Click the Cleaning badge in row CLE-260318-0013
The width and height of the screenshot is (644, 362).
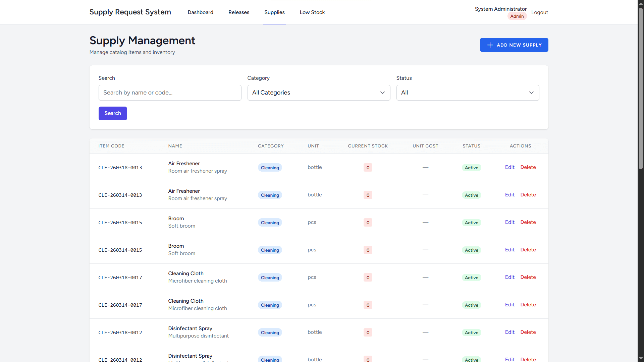[x=270, y=168]
